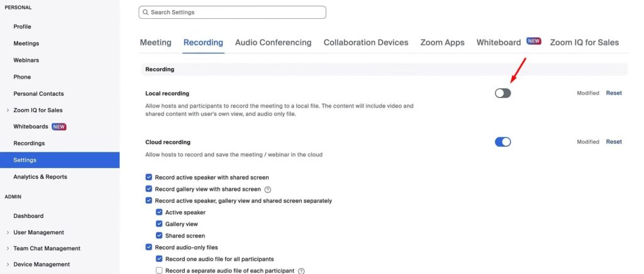This screenshot has height=274, width=644.
Task: Expand the Zoom IQ for Sales sidebar item
Action: point(8,110)
